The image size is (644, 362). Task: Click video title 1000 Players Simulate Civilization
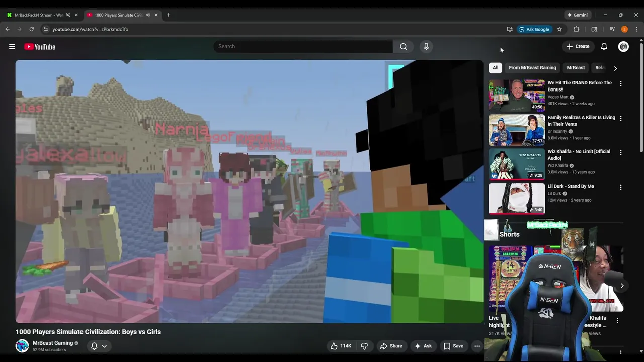point(88,332)
